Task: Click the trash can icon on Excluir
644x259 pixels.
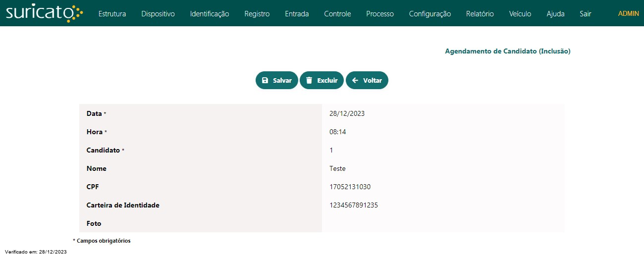Action: [309, 80]
